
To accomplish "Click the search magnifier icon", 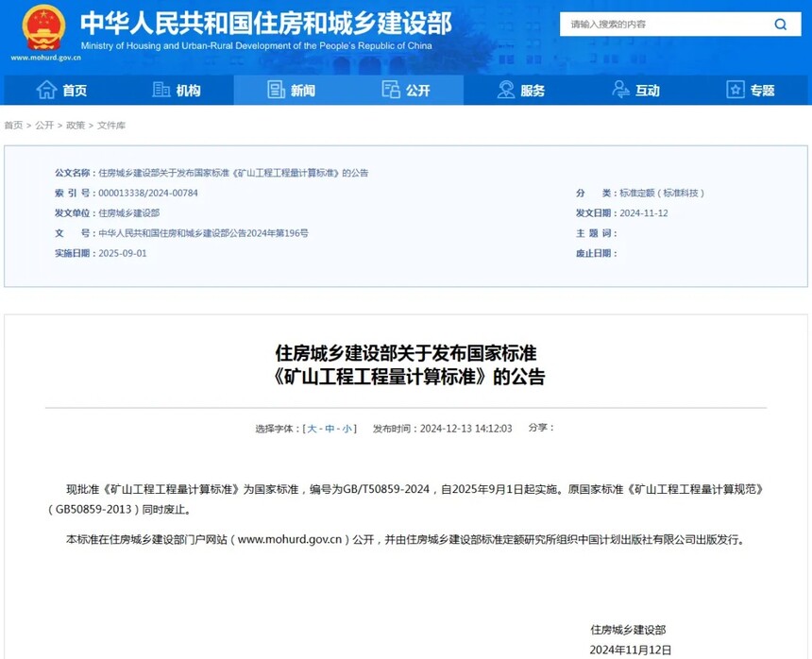I will click(781, 24).
